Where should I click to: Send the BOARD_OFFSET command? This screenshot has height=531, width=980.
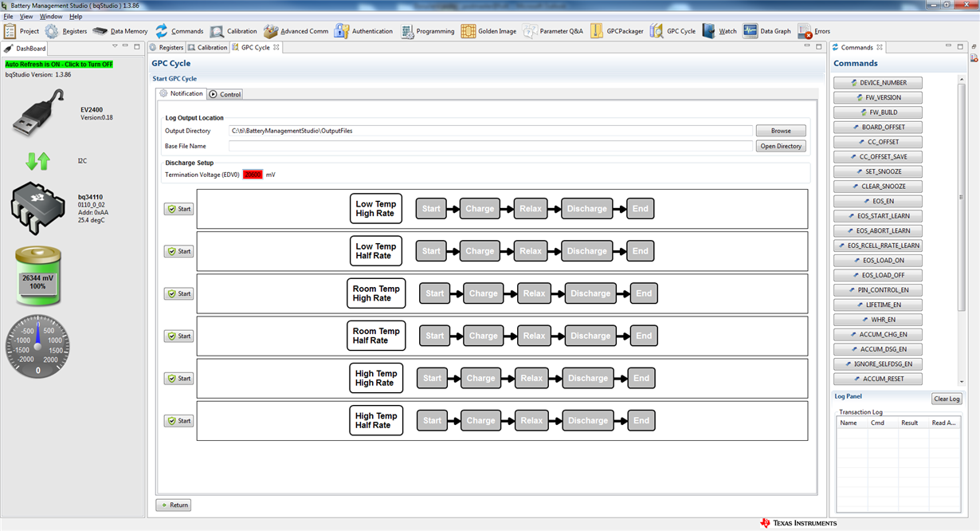(x=878, y=127)
